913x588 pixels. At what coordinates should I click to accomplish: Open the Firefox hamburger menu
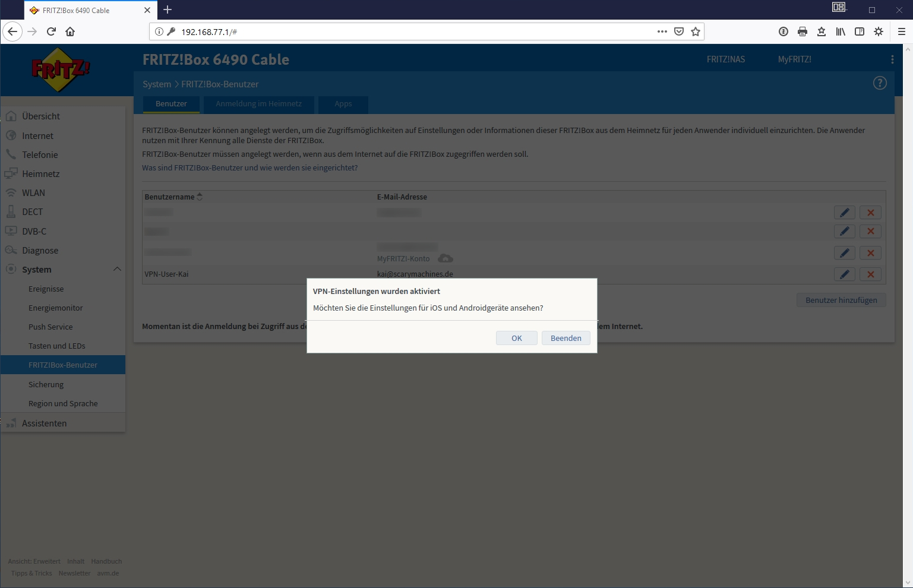coord(902,31)
